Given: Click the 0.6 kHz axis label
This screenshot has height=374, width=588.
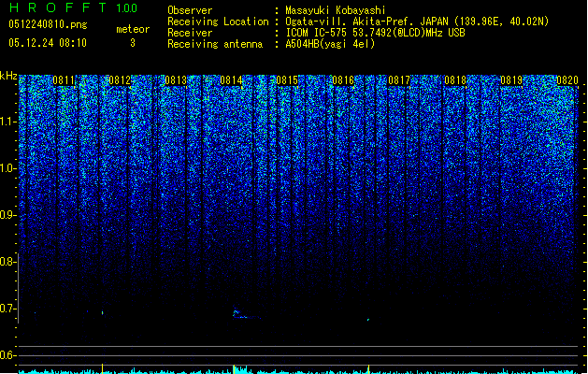Looking at the screenshot, I should click(x=7, y=355).
